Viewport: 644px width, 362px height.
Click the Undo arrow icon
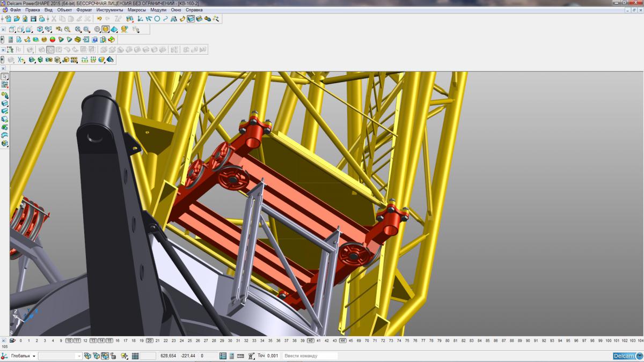point(99,19)
